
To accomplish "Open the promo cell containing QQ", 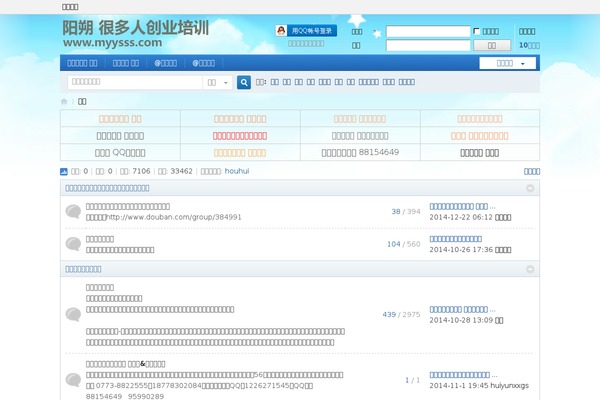I will 120,152.
